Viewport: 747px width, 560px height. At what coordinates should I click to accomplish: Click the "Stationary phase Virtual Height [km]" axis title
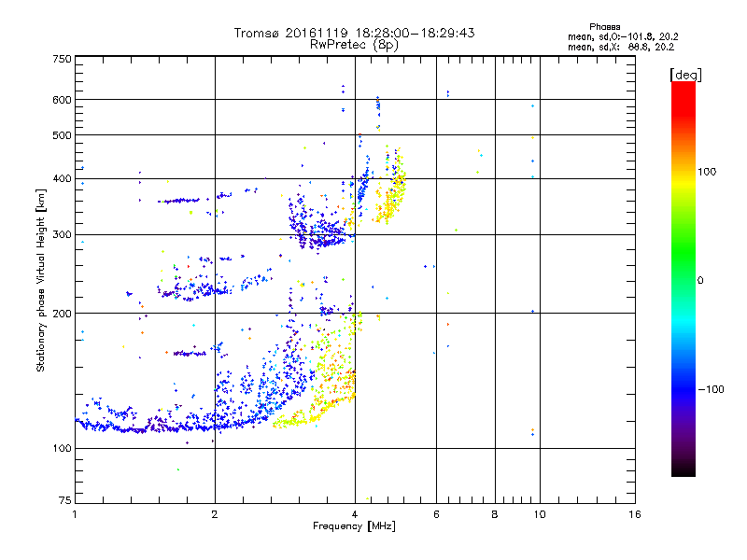[x=41, y=281]
